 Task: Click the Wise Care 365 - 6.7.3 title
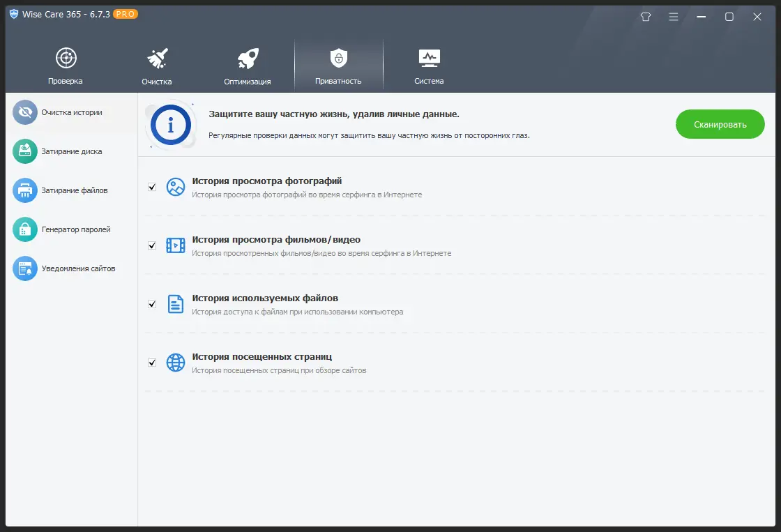[66, 14]
